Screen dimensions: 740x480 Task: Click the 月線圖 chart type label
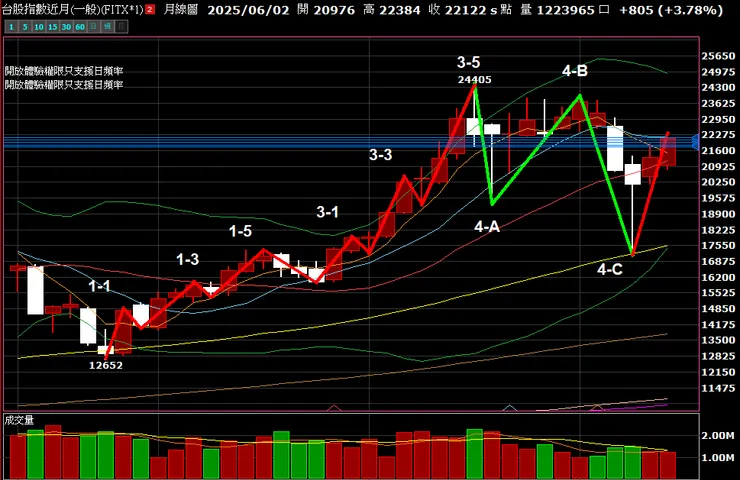click(180, 9)
